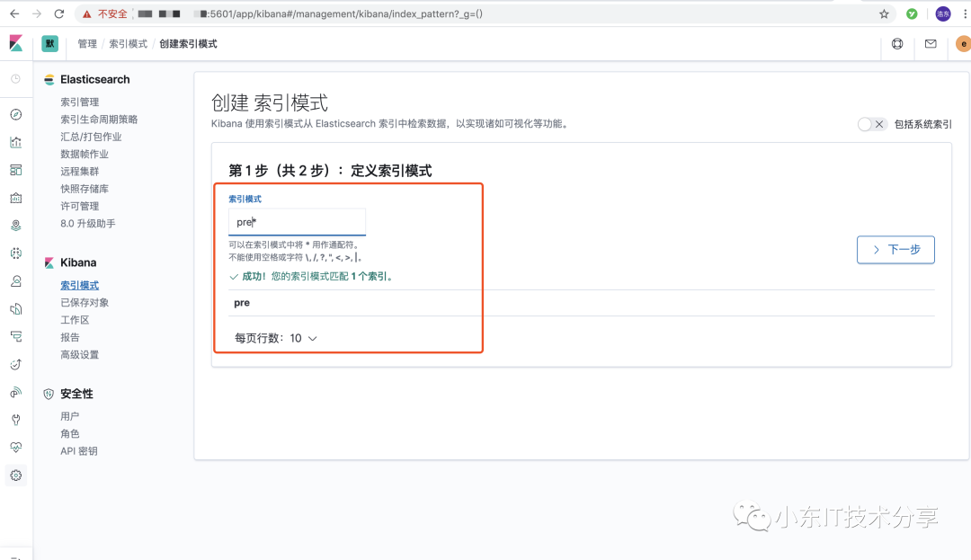Open 快照存储库 menu item
The image size is (971, 560).
(x=85, y=189)
